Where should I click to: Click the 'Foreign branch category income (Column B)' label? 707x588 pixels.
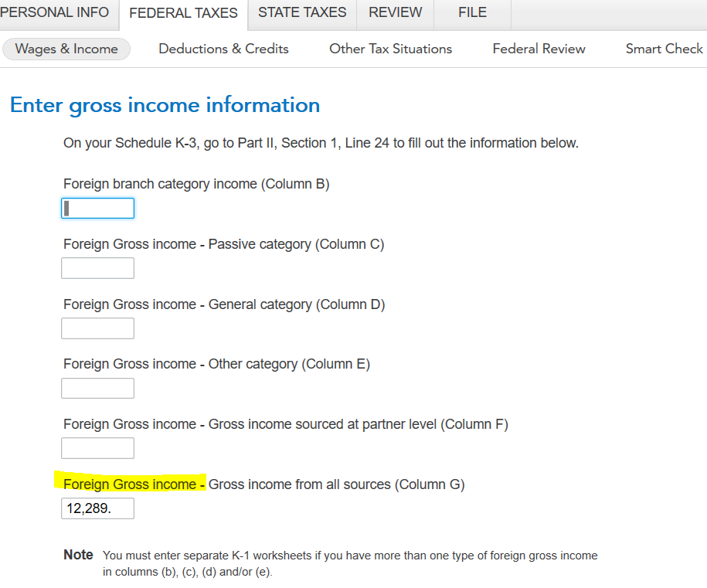[x=196, y=184]
